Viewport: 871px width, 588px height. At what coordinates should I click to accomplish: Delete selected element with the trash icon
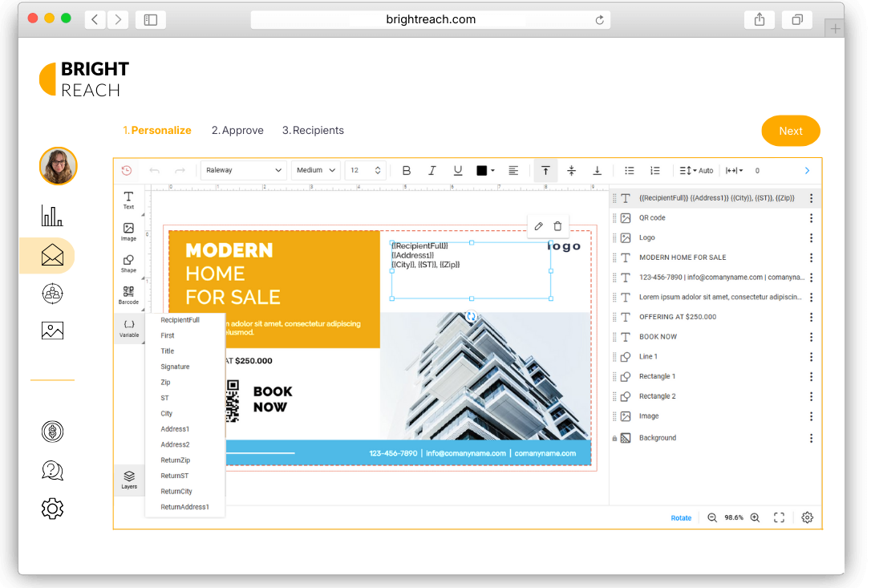coord(557,226)
